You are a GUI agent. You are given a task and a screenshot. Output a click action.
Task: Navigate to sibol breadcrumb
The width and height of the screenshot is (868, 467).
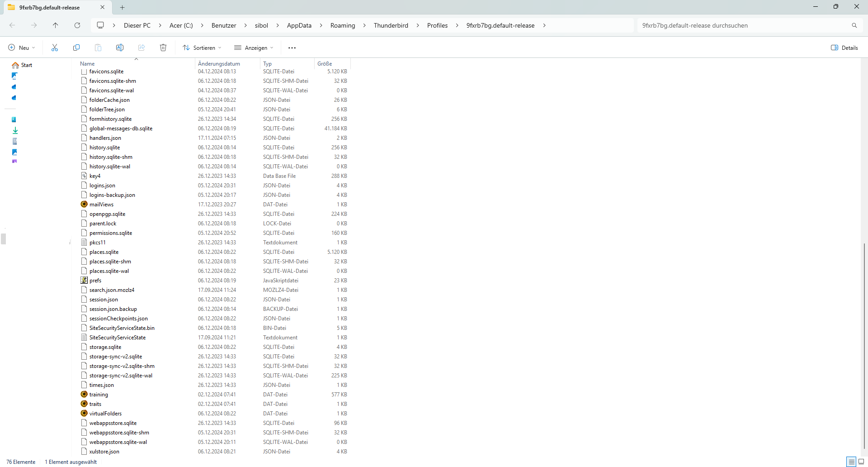261,25
